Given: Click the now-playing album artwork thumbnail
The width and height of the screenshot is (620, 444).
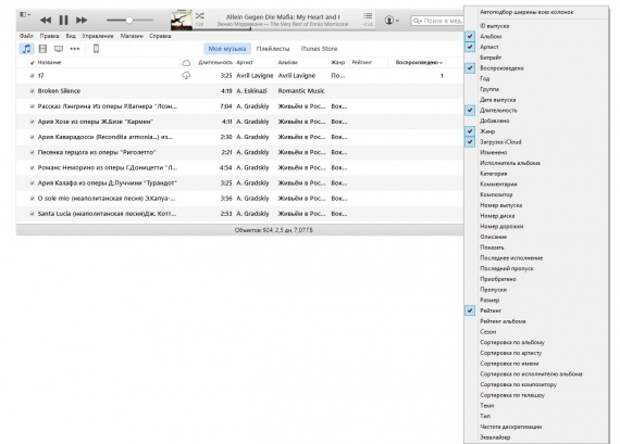Looking at the screenshot, I should coord(181,20).
